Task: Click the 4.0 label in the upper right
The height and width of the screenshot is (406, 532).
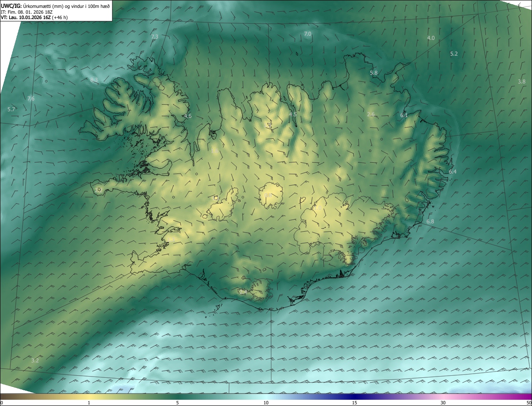Action: pyautogui.click(x=431, y=38)
